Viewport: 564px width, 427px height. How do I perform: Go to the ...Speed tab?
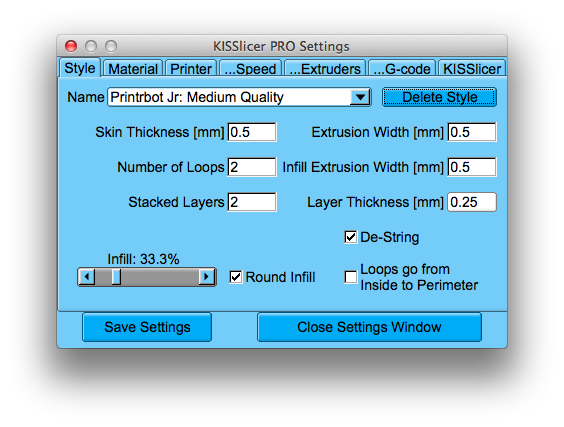pyautogui.click(x=250, y=68)
